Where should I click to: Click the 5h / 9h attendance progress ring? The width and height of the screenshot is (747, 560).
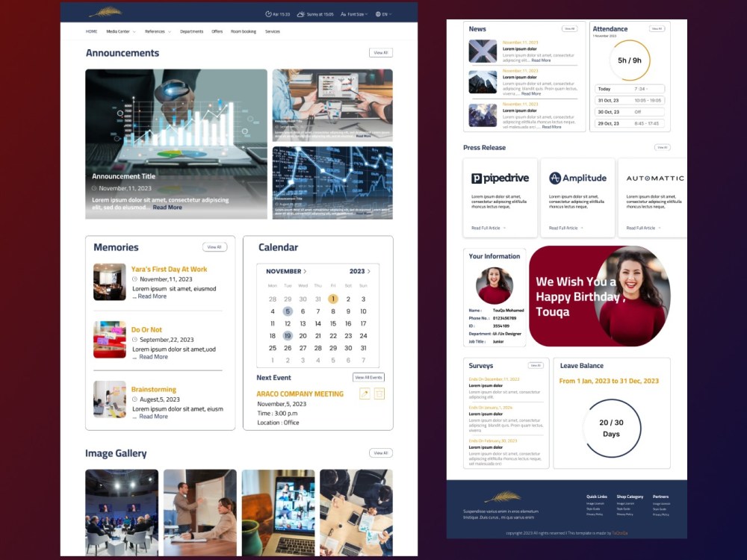(x=630, y=60)
